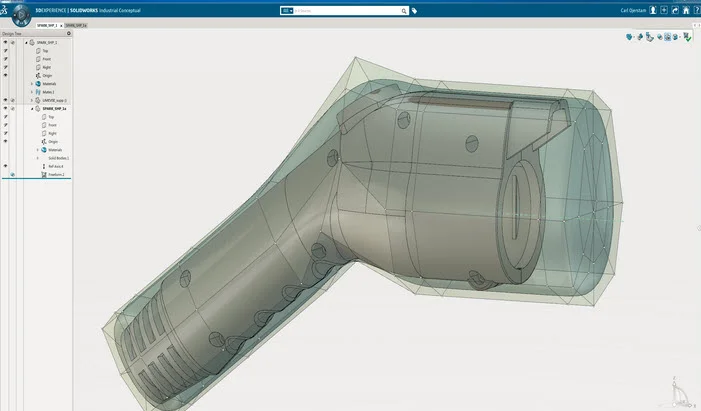The image size is (701, 411).
Task: Select Freeform.2 in the Design Tree
Action: 57,174
